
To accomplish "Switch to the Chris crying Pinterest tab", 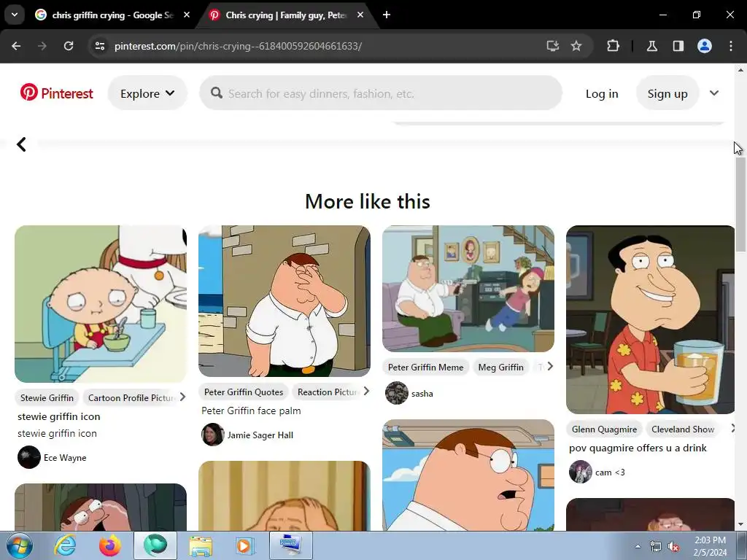I will tap(286, 15).
